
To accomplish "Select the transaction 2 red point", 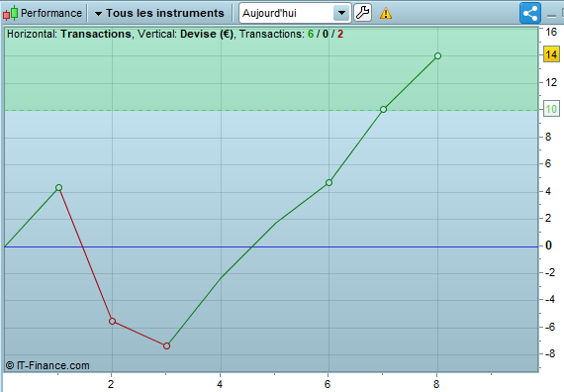I will (x=112, y=321).
